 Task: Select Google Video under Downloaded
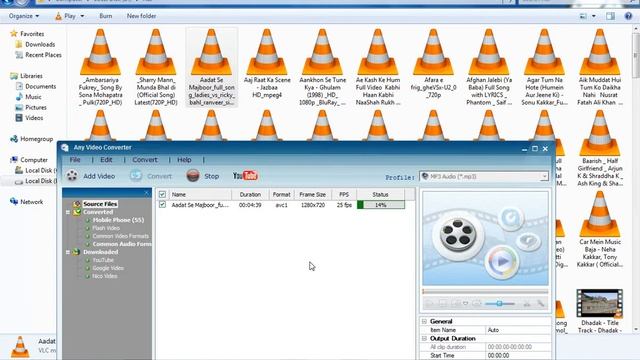[x=108, y=268]
